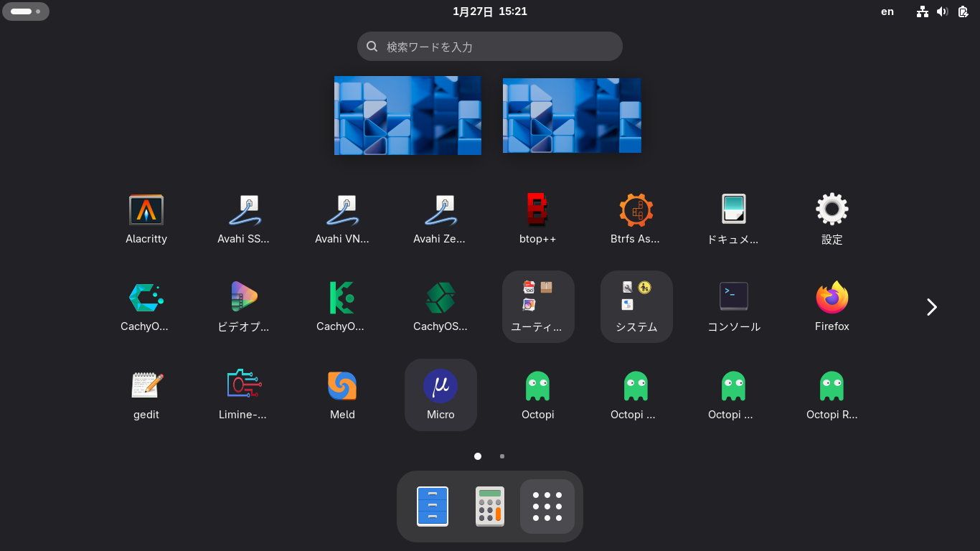980x551 pixels.
Task: Open the Files app in the dock
Action: pyautogui.click(x=433, y=507)
